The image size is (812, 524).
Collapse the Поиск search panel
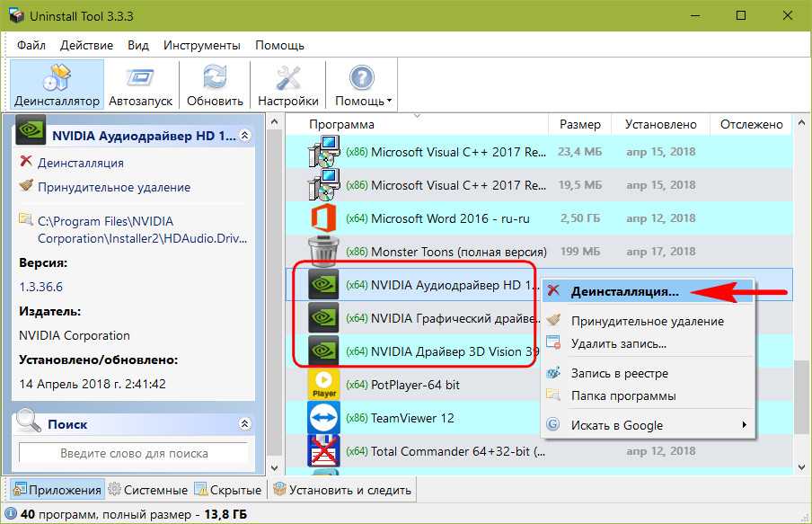coord(245,423)
